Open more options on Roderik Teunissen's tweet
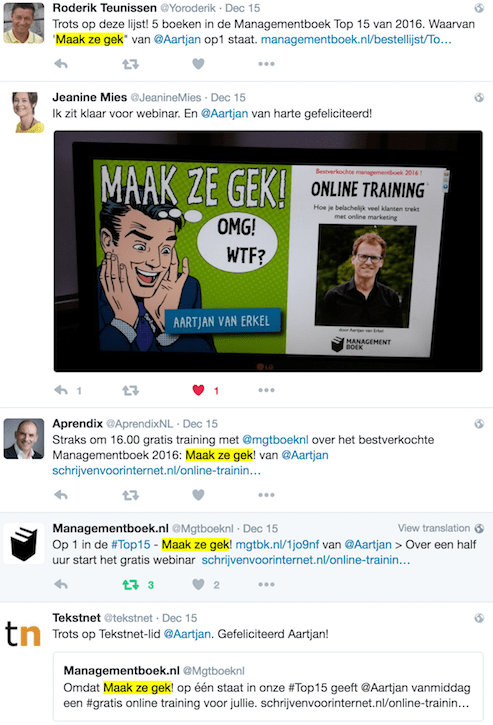 [x=266, y=64]
